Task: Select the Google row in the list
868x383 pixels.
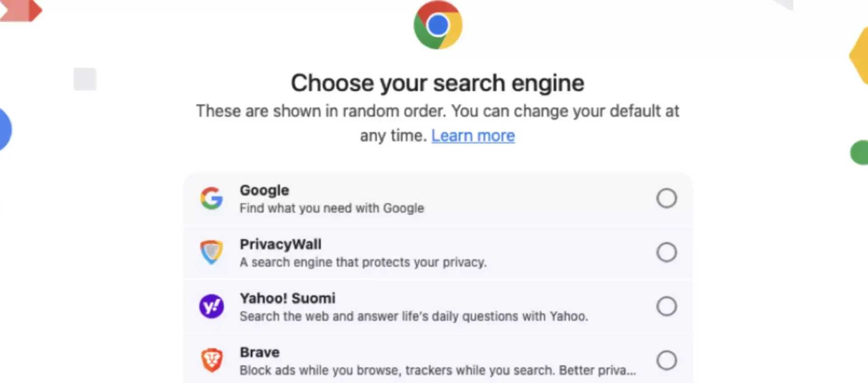Action: [x=437, y=198]
